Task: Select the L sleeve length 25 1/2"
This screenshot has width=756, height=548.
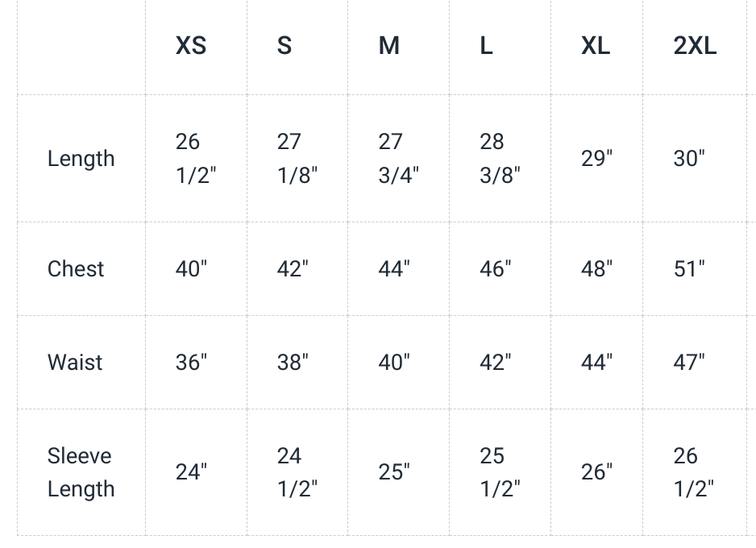Action: (x=500, y=472)
